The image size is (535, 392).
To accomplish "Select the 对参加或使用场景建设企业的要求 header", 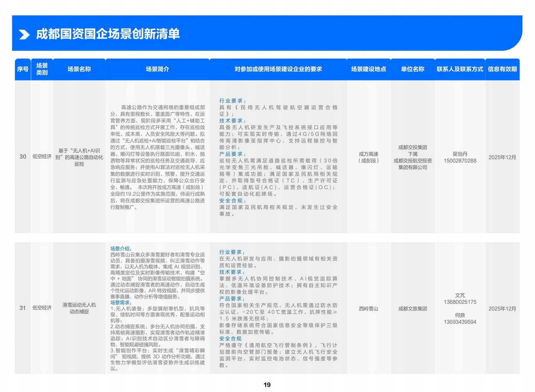I will pos(278,69).
